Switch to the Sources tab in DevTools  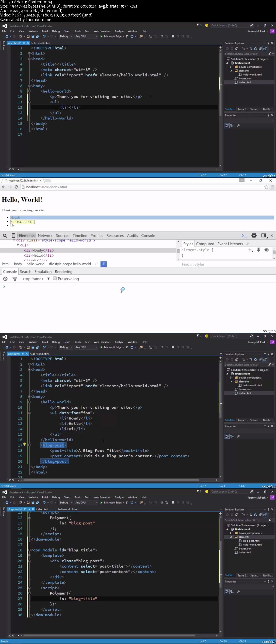[x=63, y=236]
